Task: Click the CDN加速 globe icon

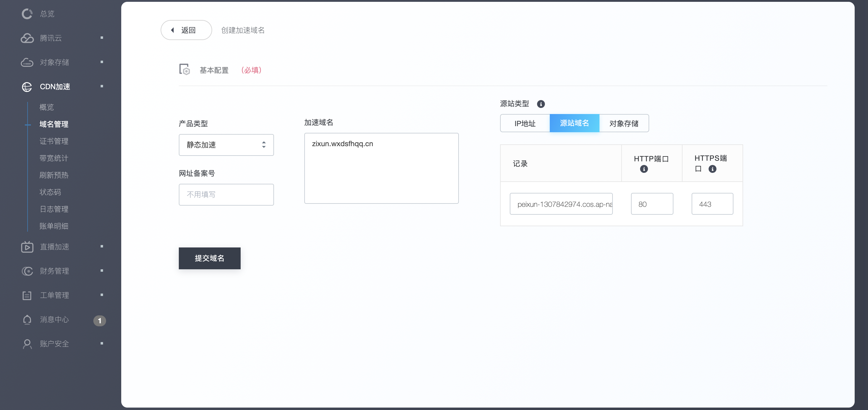Action: (x=27, y=87)
